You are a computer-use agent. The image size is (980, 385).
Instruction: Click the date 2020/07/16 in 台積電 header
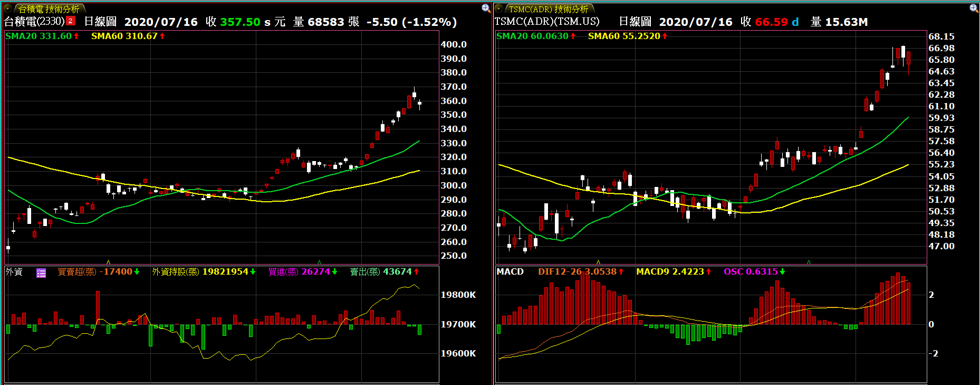pos(161,22)
